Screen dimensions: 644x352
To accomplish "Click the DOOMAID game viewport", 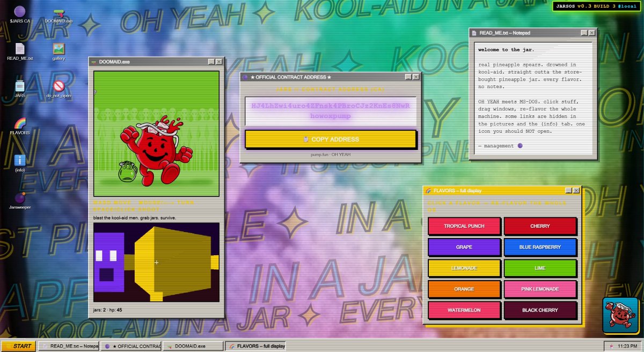I will coord(157,262).
